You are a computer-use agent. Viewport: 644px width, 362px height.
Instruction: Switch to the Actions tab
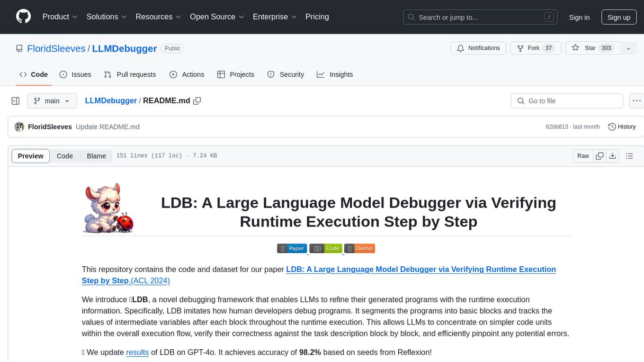(x=187, y=74)
